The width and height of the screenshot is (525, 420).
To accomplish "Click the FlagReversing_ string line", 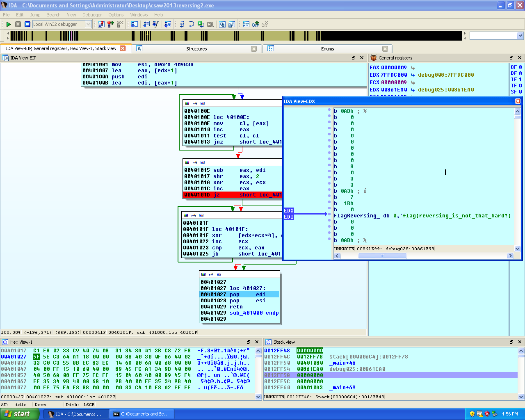I will 422,216.
